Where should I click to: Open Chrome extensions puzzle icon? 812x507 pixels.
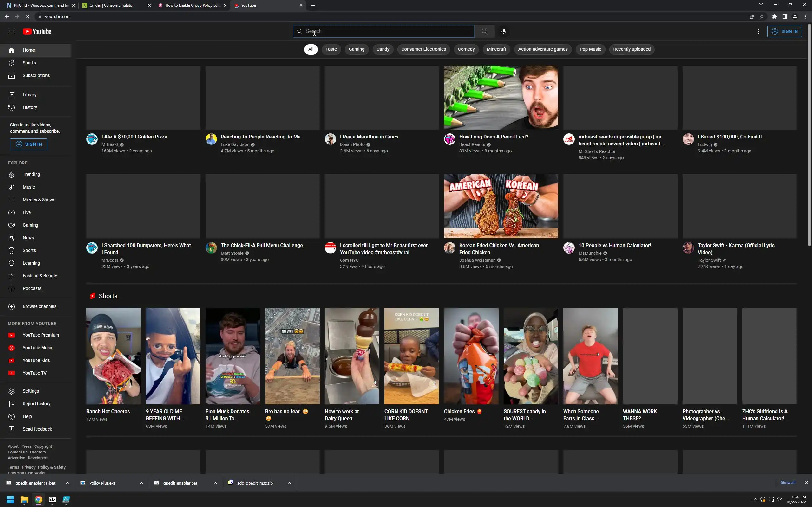(774, 16)
